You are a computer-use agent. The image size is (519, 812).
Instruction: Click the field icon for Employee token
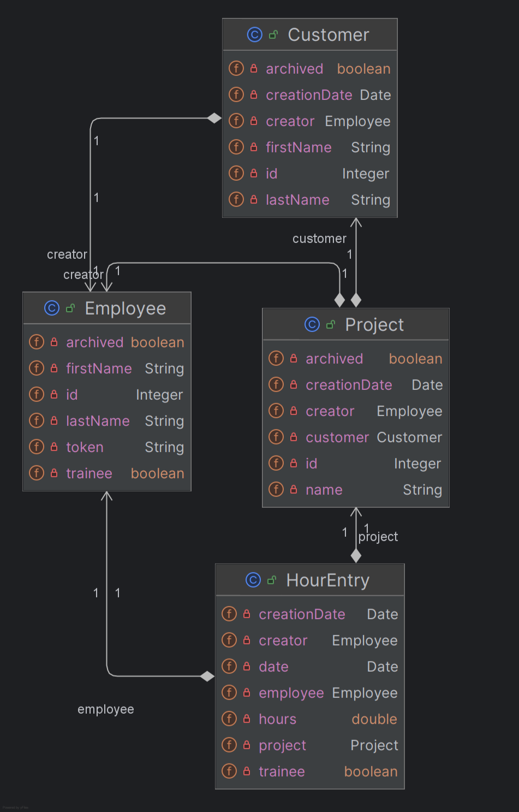pos(37,447)
